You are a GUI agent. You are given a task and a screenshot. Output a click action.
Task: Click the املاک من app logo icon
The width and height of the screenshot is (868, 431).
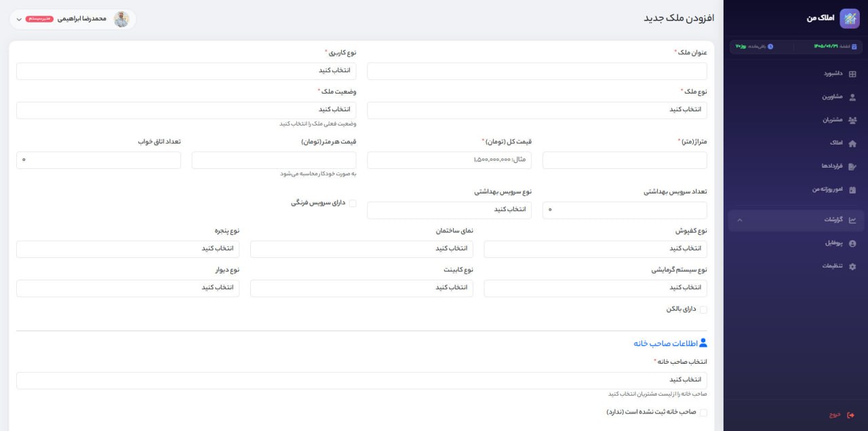point(849,18)
